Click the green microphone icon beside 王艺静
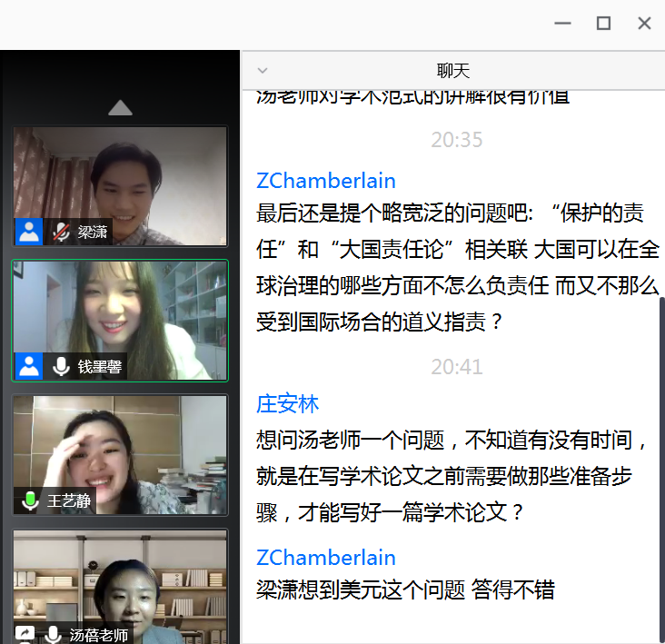Image resolution: width=665 pixels, height=644 pixels. 30,500
